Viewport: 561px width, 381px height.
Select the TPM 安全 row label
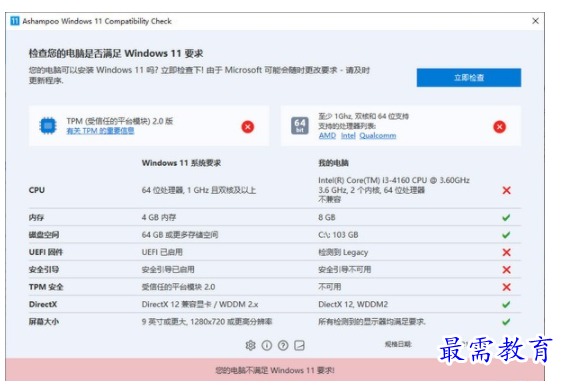pyautogui.click(x=46, y=287)
